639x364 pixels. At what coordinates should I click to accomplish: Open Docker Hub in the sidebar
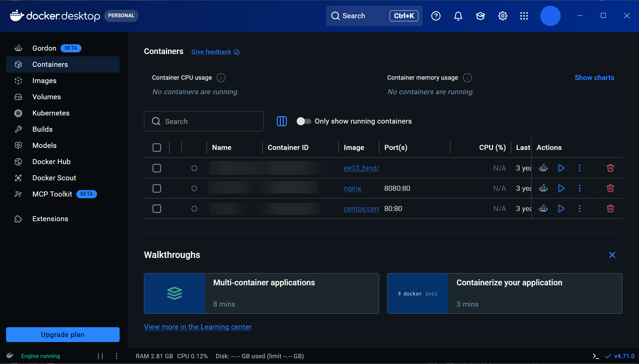(63, 162)
